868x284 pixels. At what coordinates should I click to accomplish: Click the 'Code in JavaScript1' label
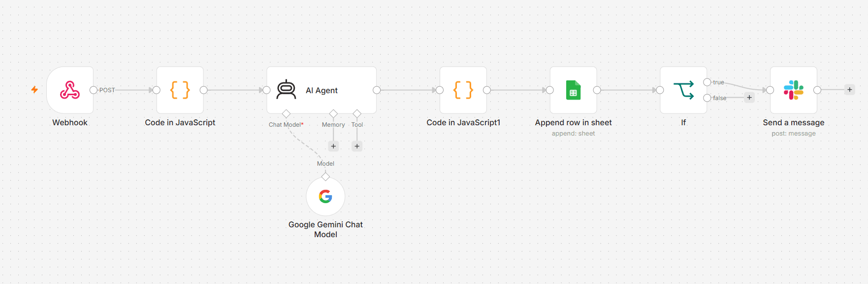click(x=463, y=123)
